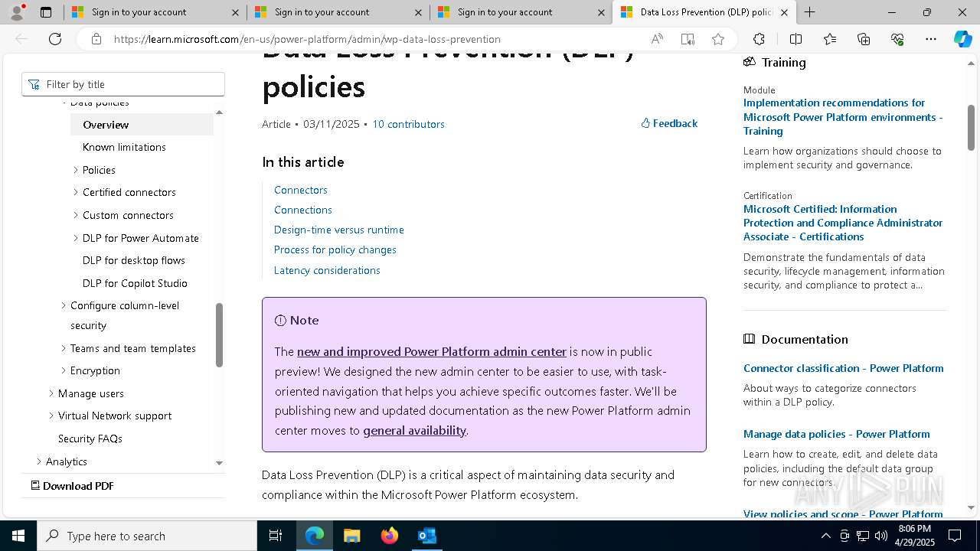Open new and improved Power Platform admin center link
The image size is (980, 551).
(432, 351)
